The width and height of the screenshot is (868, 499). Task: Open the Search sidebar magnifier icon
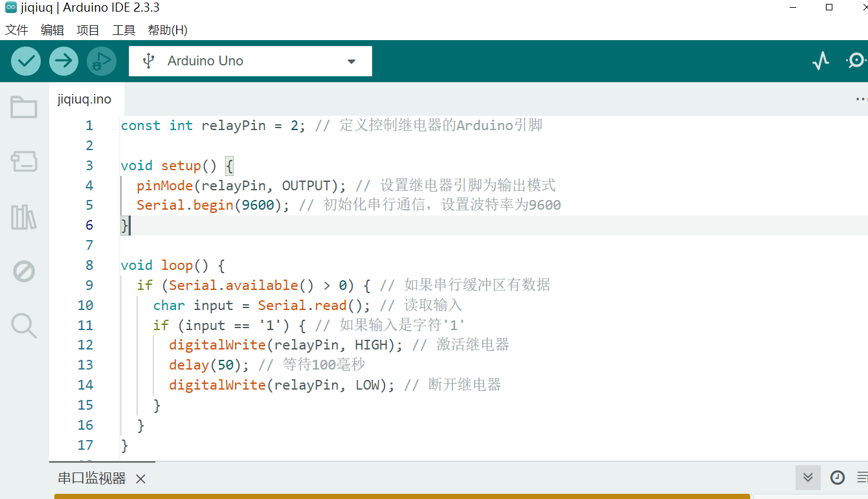(24, 326)
